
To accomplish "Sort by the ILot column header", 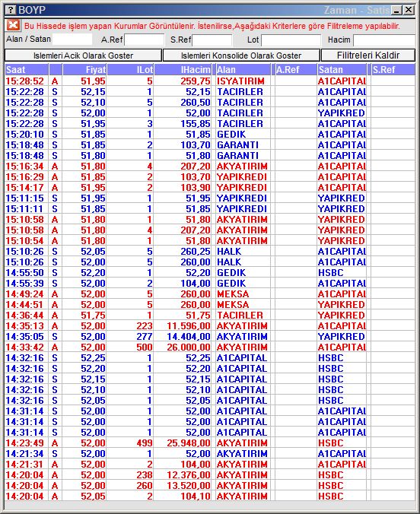I will click(130, 69).
